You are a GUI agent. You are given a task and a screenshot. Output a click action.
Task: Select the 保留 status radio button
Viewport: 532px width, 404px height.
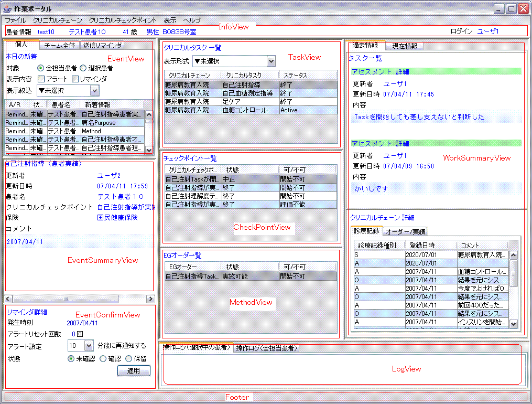[128, 358]
